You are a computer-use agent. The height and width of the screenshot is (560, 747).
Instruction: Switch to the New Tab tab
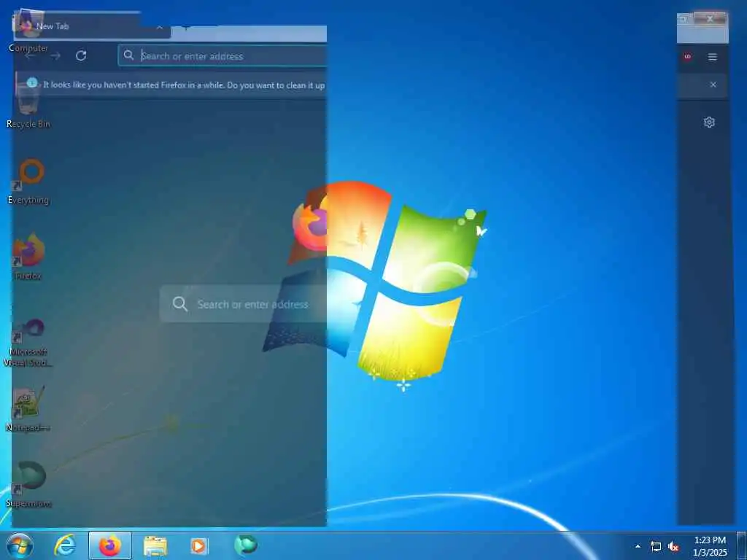93,27
